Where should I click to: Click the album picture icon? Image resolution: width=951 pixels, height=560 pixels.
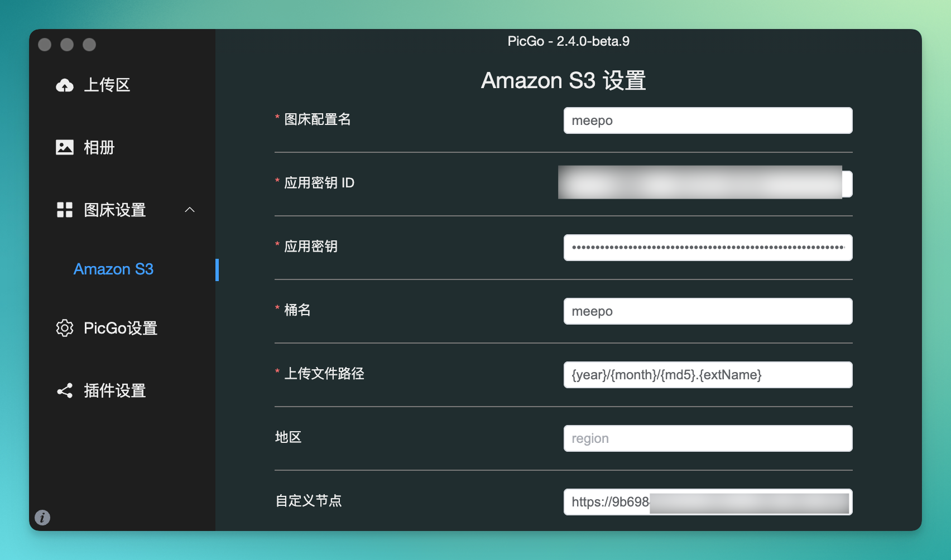coord(65,147)
